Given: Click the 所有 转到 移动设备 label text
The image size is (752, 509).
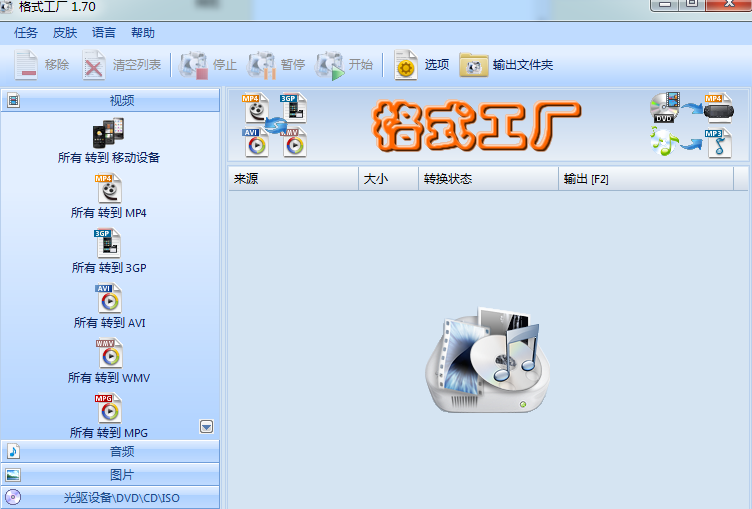Looking at the screenshot, I should click(x=109, y=158).
